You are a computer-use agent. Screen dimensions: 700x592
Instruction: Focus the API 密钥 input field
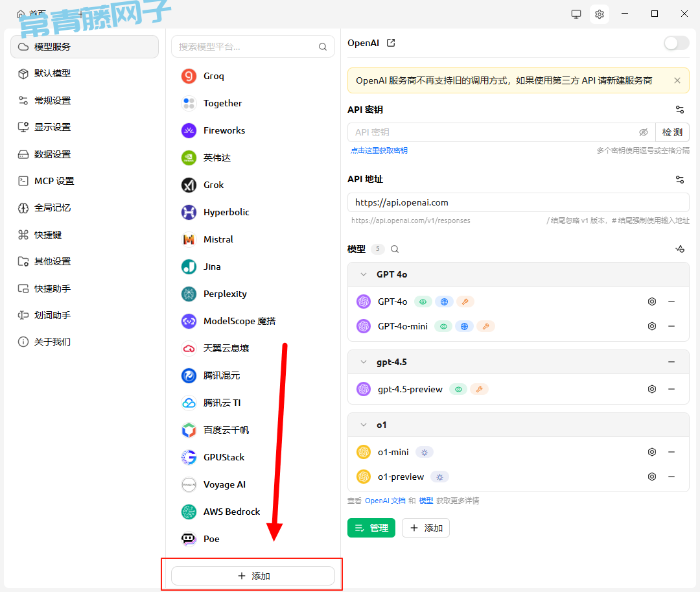(x=501, y=132)
